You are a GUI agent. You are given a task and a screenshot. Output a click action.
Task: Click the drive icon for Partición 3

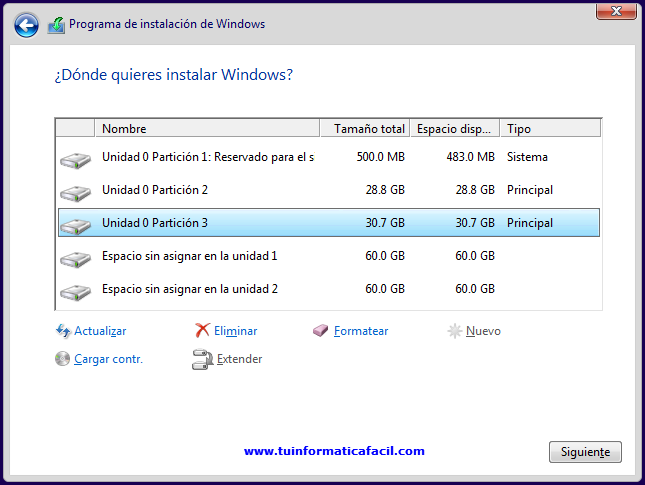tap(75, 226)
